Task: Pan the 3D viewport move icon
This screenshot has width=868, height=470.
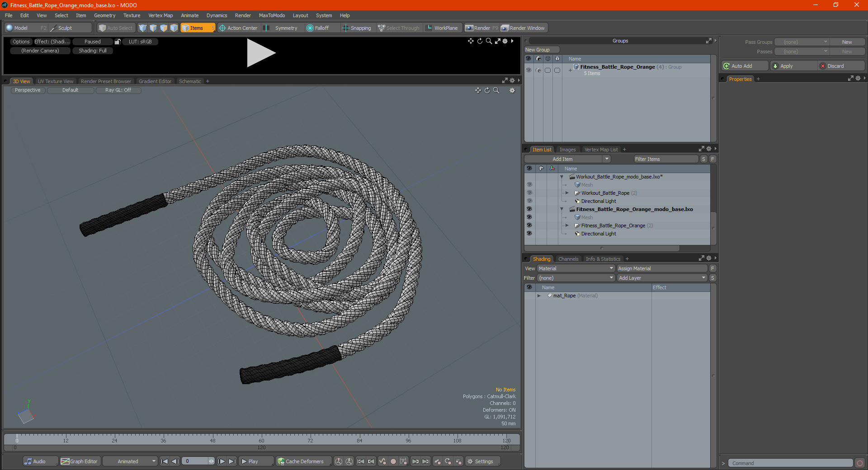Action: pyautogui.click(x=478, y=90)
